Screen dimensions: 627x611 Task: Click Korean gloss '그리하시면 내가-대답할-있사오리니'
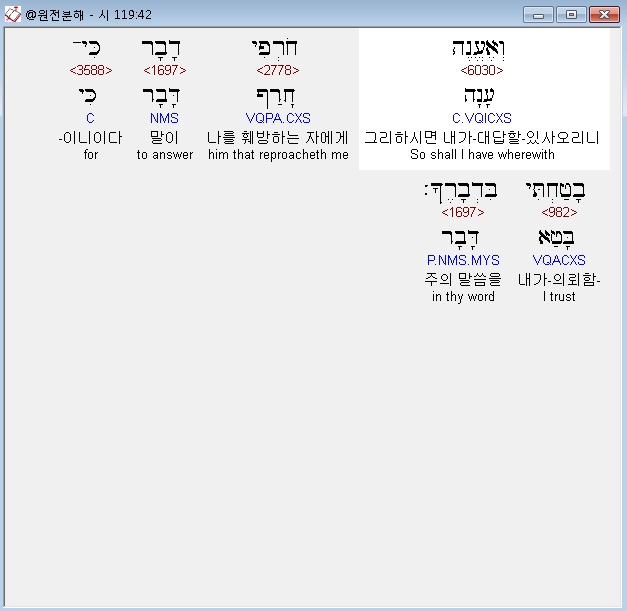[x=482, y=138]
